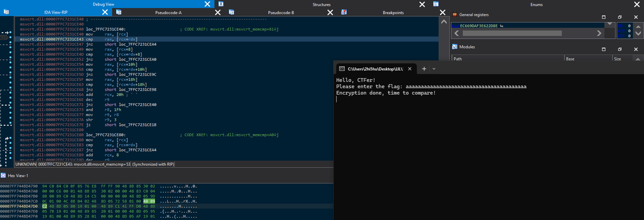
Task: Open the Enums tab
Action: pyautogui.click(x=536, y=4)
